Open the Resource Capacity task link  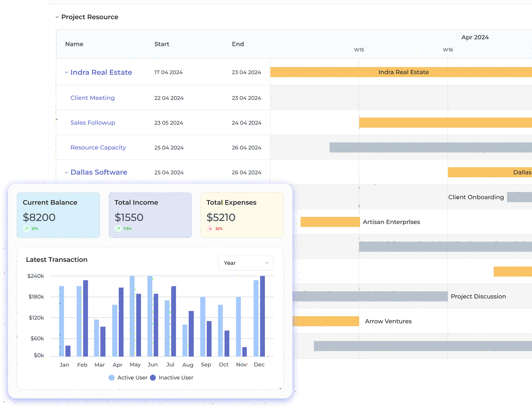click(x=98, y=148)
